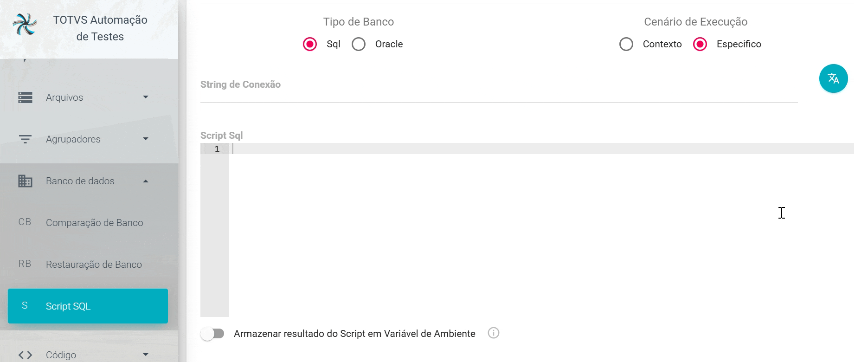Screen dimensions: 868x362
Task: Click the translate language floating button
Action: (x=833, y=78)
